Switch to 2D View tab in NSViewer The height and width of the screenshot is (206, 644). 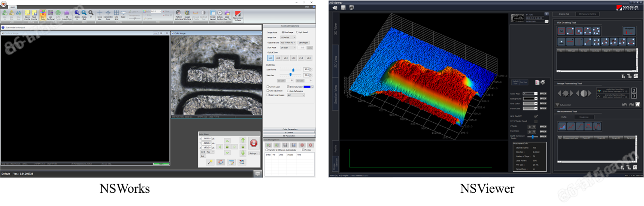335,61
